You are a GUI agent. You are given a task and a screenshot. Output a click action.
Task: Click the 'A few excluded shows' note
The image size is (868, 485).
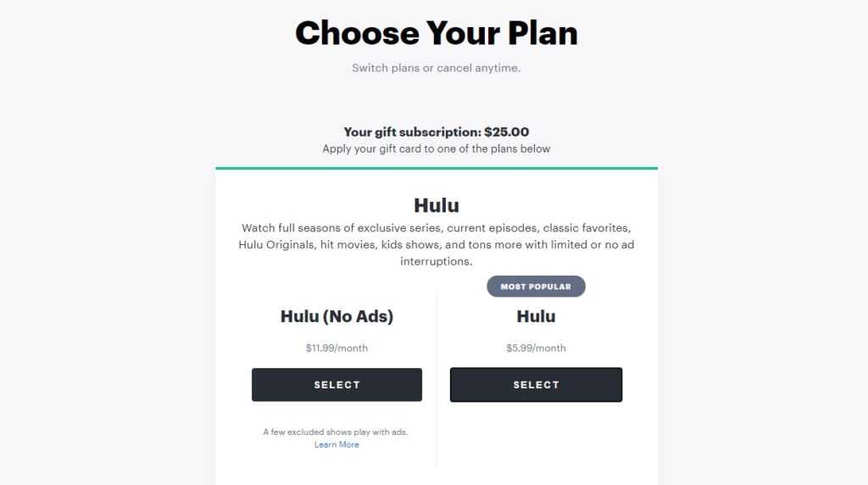click(x=336, y=432)
